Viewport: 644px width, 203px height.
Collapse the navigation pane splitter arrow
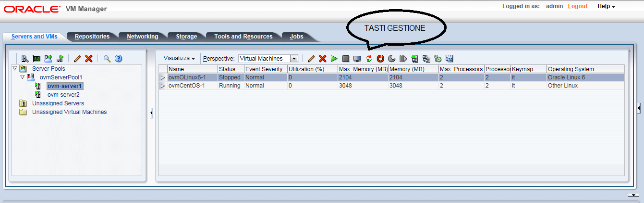pos(152,113)
